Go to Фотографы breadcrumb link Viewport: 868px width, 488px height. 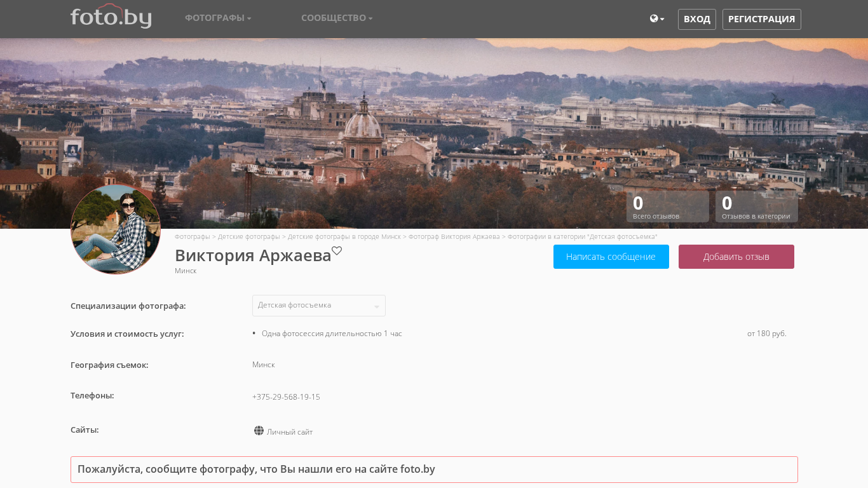[x=193, y=236]
